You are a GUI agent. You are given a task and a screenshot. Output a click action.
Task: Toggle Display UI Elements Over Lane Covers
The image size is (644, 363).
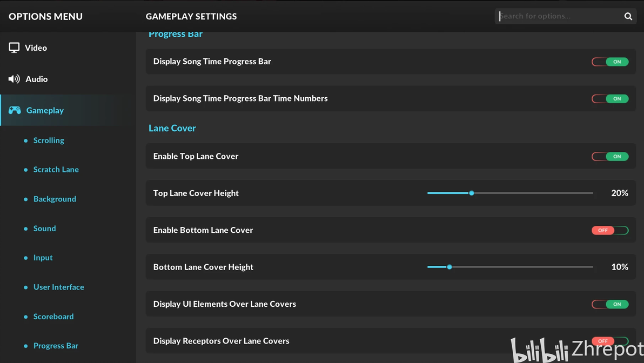coord(610,304)
